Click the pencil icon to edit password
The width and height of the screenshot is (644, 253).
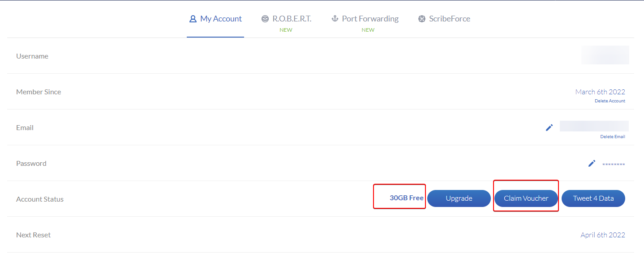click(x=592, y=163)
